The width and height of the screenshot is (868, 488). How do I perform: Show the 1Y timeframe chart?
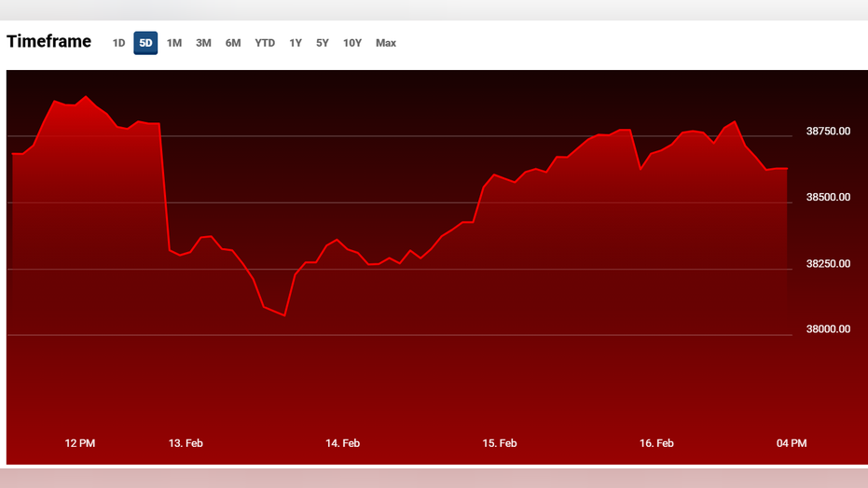pos(296,43)
